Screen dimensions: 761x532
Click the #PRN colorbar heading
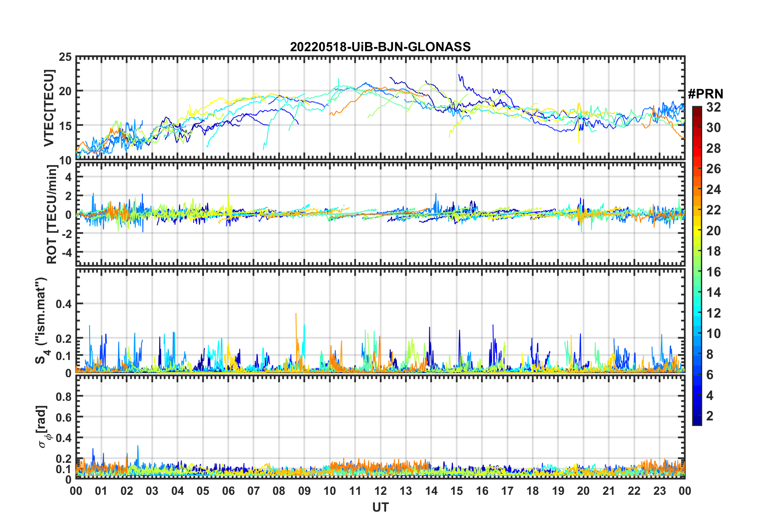pyautogui.click(x=705, y=94)
